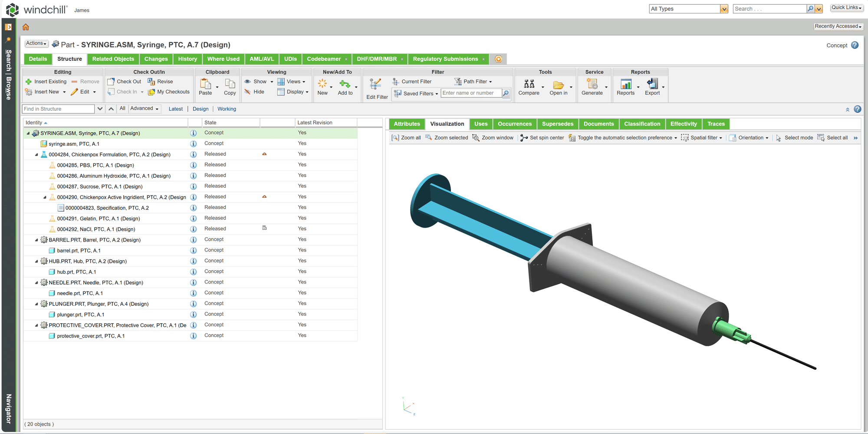Open the Documents tab

point(598,124)
